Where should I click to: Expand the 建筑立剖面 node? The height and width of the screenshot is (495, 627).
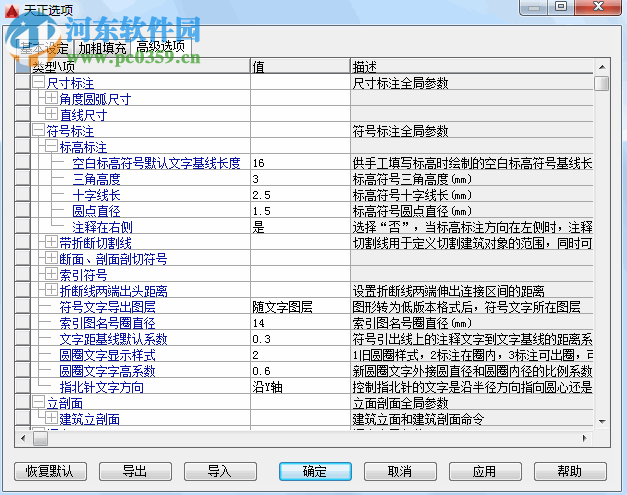[51, 418]
